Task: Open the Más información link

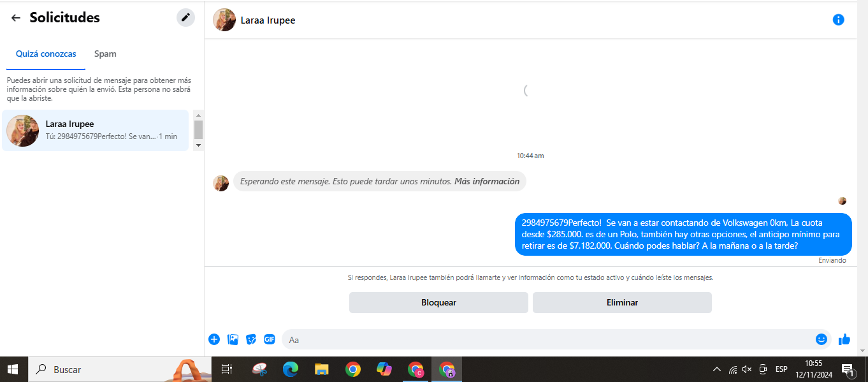Action: click(x=486, y=181)
